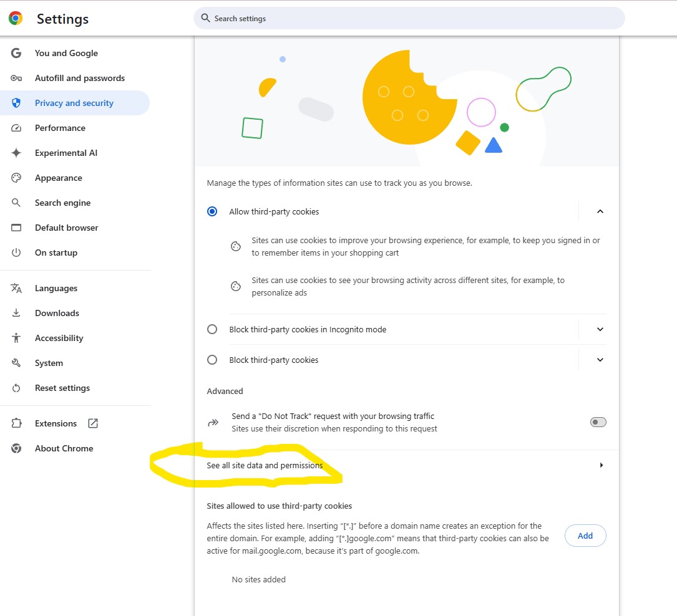
Task: Click the cookie illustration banner
Action: (x=406, y=102)
